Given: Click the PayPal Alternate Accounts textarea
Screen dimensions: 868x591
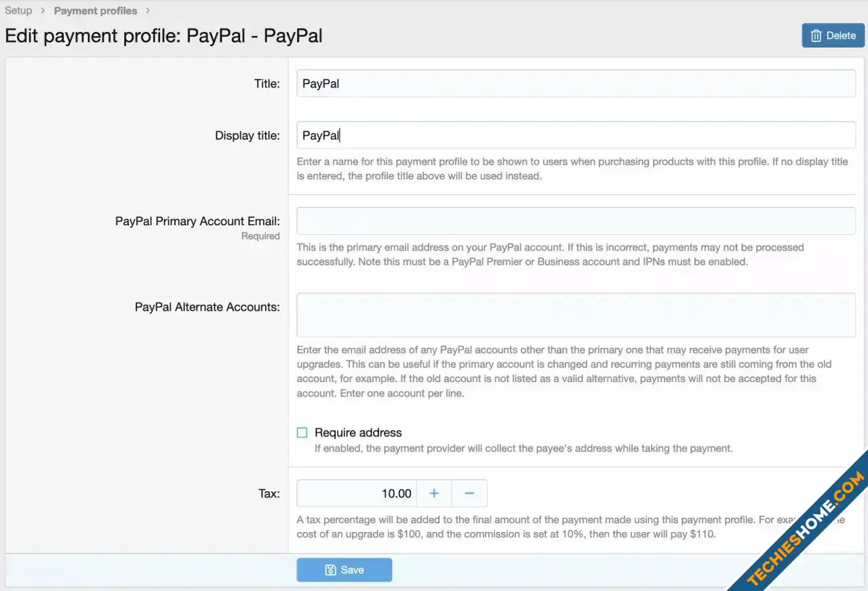Looking at the screenshot, I should coord(576,315).
